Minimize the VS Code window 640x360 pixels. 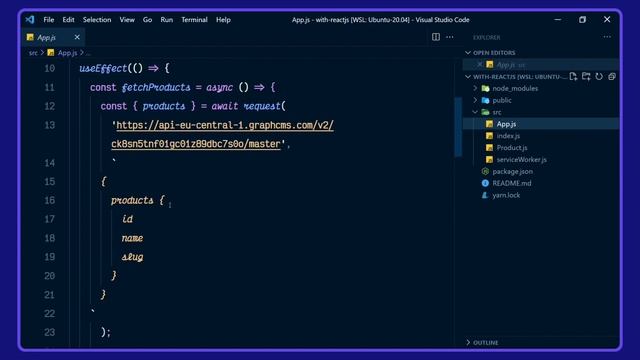pyautogui.click(x=558, y=20)
